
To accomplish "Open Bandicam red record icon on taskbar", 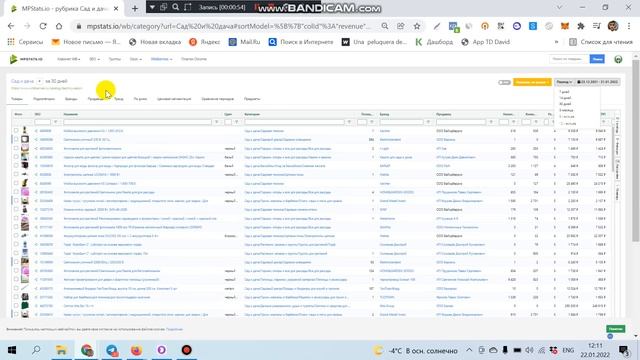I will (187, 350).
